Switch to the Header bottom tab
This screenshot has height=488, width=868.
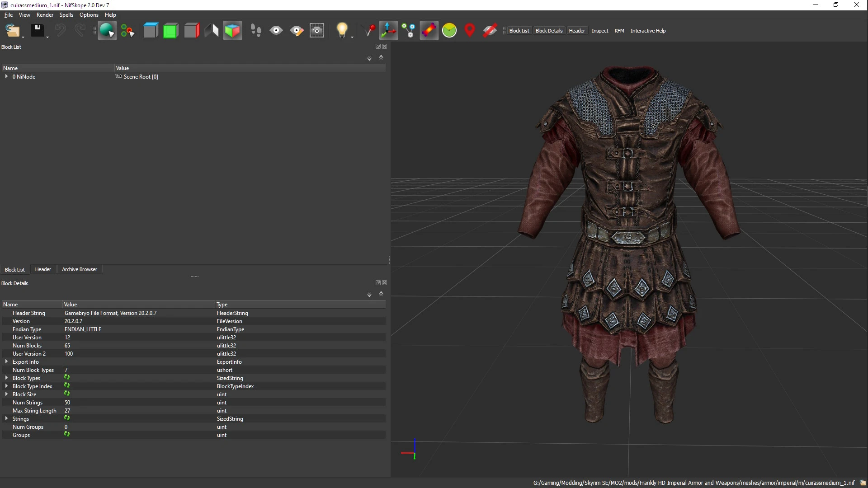43,269
